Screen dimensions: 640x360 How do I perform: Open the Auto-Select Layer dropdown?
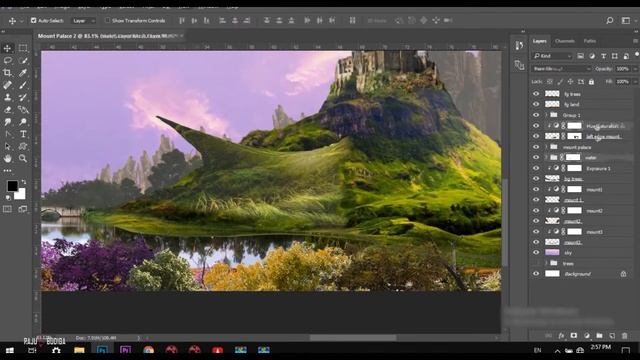tap(84, 20)
